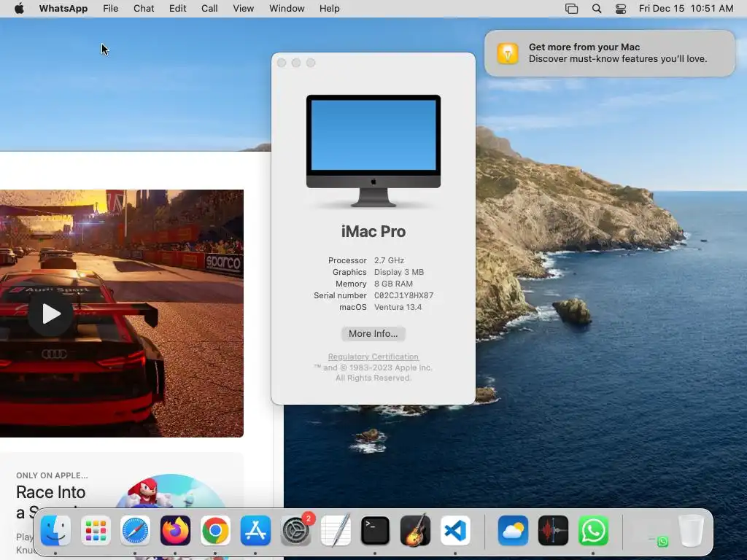
Task: Open Launchpad from the Dock
Action: [x=96, y=530]
